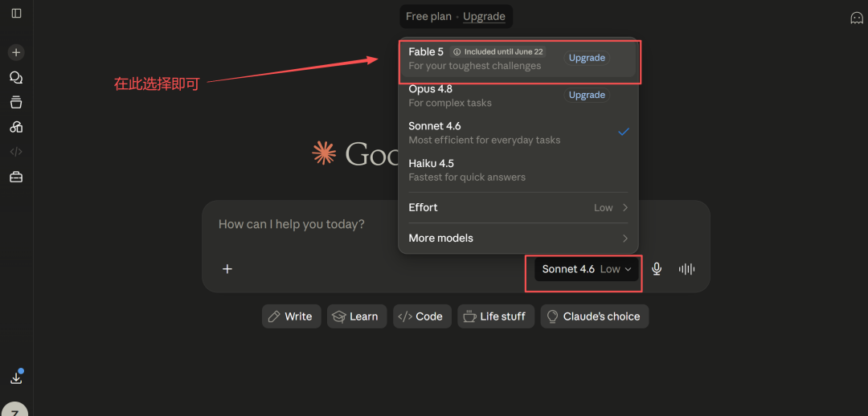
Task: Click the Code suggestion chip
Action: pyautogui.click(x=422, y=316)
